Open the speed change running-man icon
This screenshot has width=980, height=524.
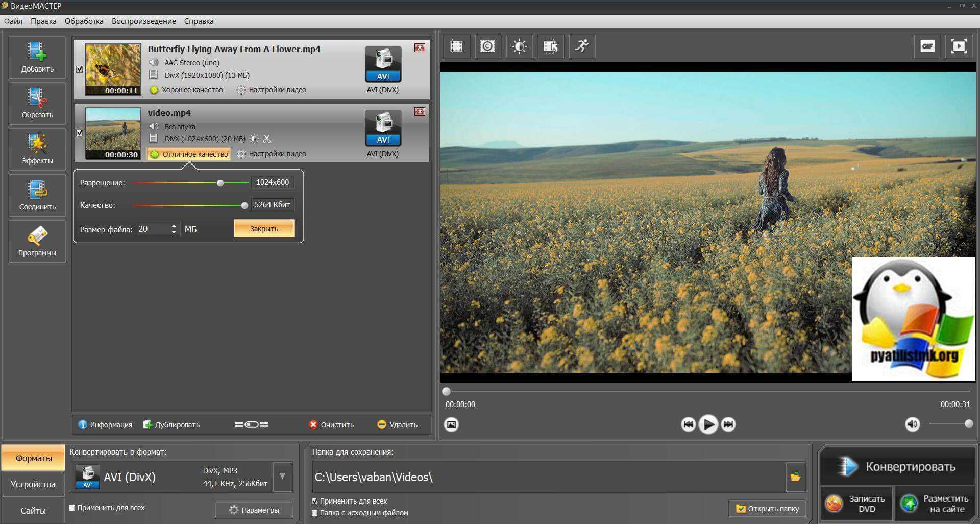[582, 46]
